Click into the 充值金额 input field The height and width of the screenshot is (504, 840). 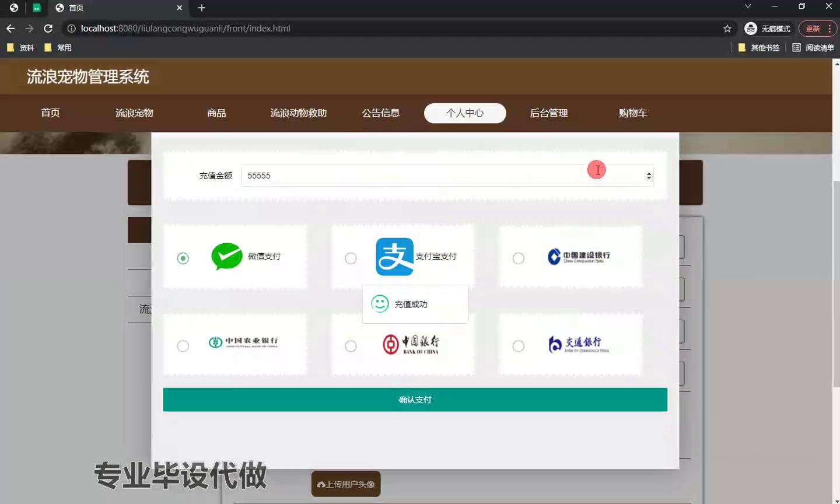408,176
